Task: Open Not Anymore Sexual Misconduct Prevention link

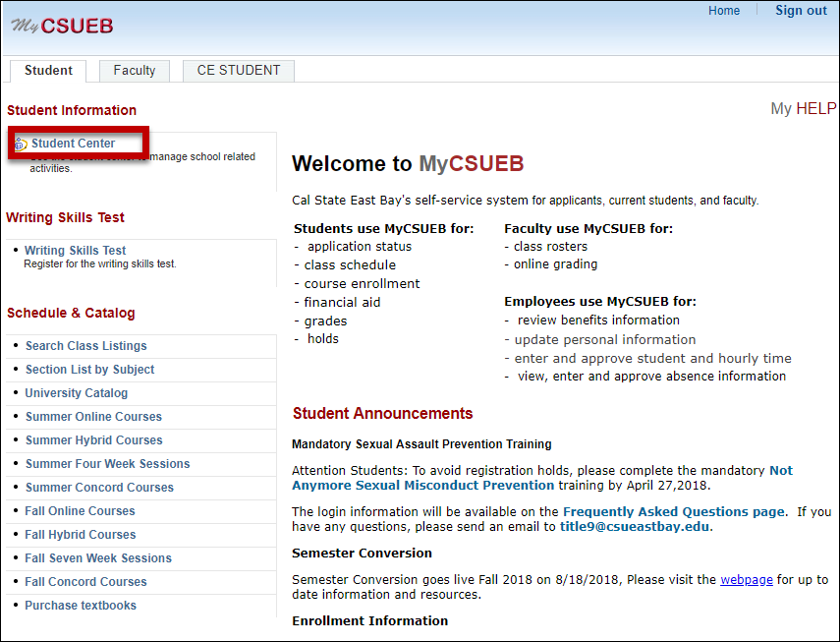Action: (x=423, y=485)
